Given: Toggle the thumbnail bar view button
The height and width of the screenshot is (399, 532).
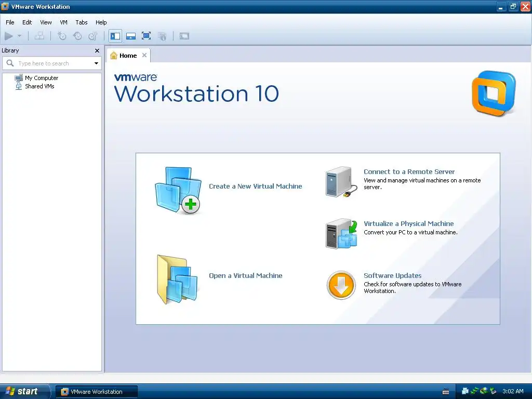Looking at the screenshot, I should (x=131, y=36).
